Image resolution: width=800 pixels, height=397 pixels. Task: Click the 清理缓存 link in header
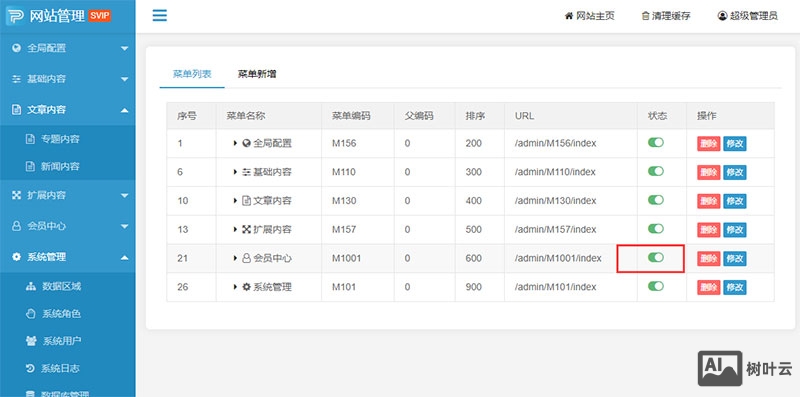coord(666,16)
